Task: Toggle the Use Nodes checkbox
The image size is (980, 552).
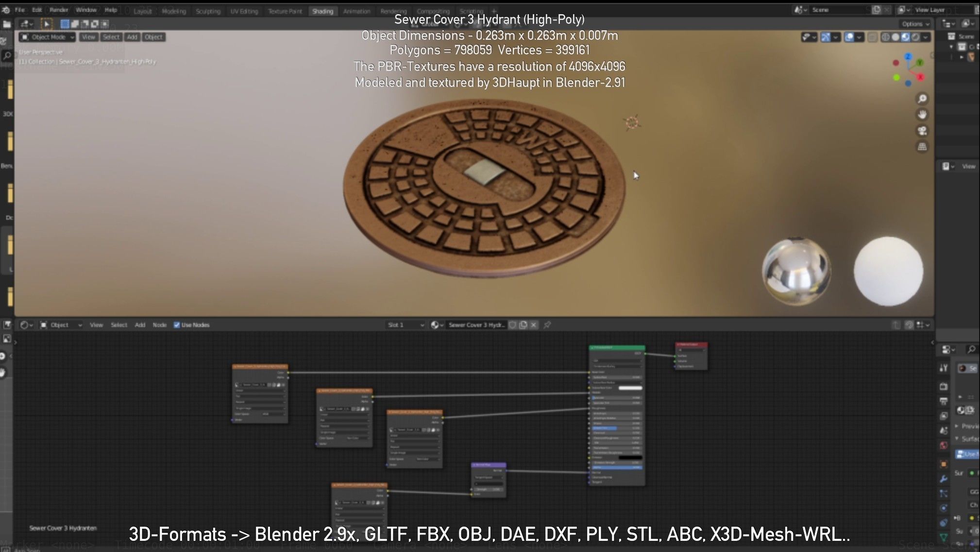Action: (177, 325)
